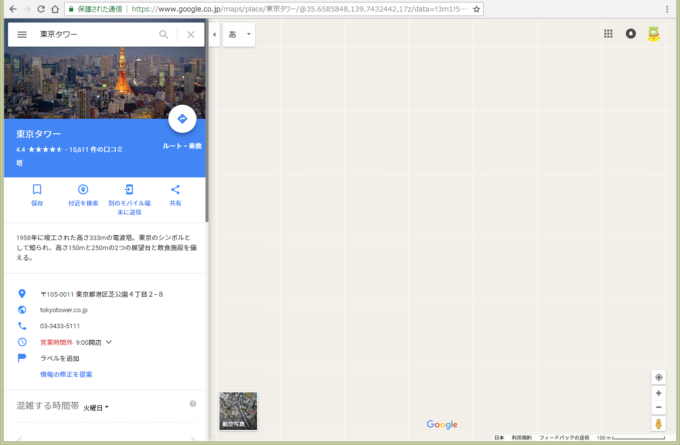Click the opening hours clock icon
Screen dimensions: 680x445
pos(22,342)
